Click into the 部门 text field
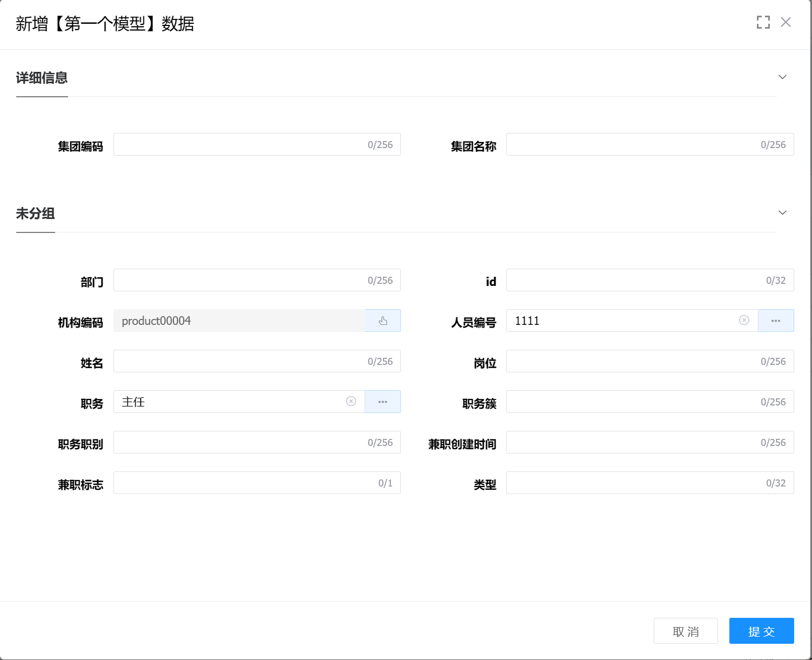Viewport: 812px width, 660px height. click(238, 281)
